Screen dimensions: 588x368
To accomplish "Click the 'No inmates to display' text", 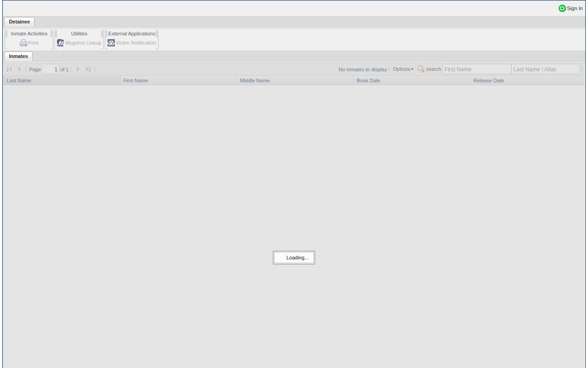I will click(362, 69).
